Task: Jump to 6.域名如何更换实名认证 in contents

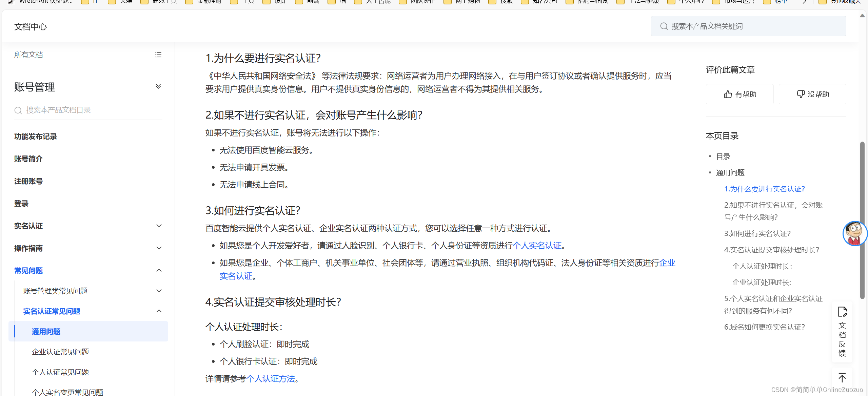Action: [x=765, y=327]
